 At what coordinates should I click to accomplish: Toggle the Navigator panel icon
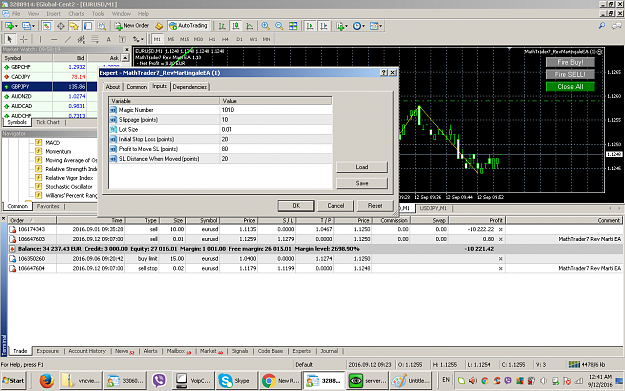(74, 26)
